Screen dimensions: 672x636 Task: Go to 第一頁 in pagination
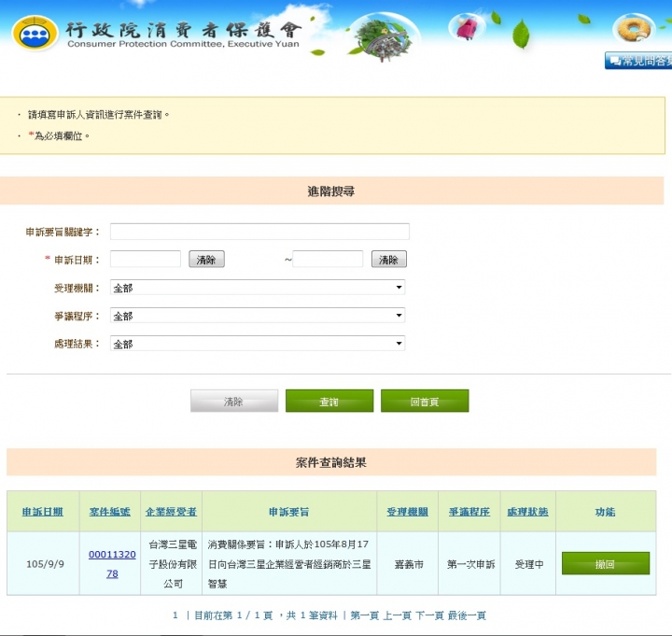click(x=365, y=615)
